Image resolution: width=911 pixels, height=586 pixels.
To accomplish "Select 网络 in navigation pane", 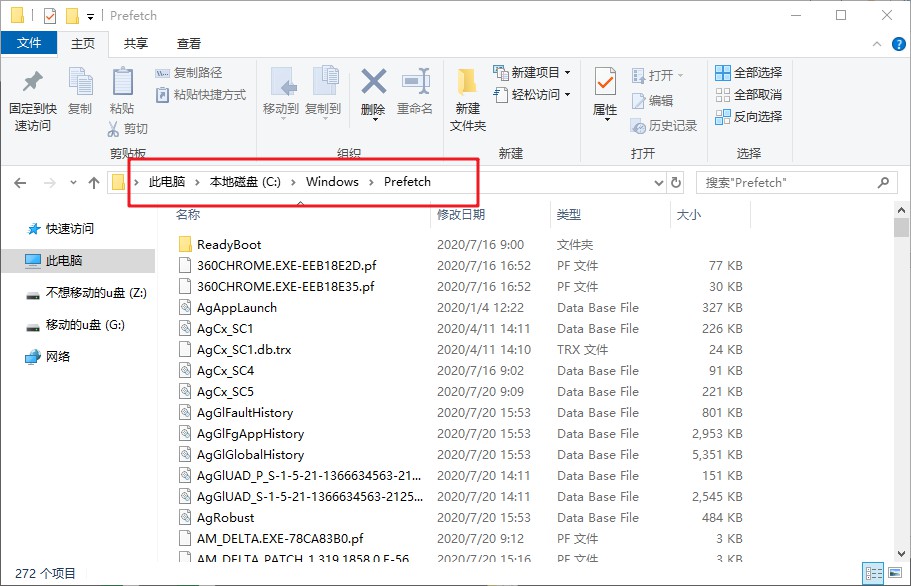I will [48, 357].
